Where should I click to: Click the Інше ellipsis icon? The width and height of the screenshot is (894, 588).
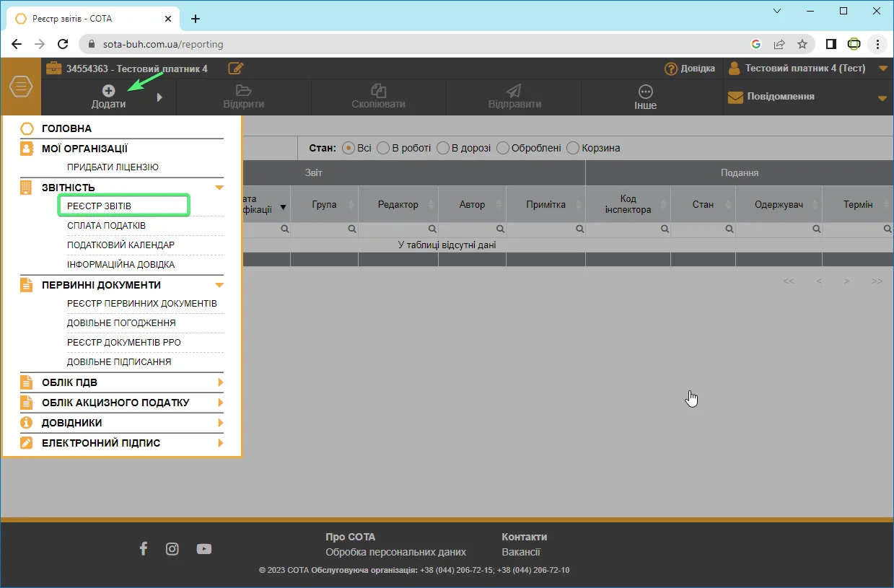click(x=646, y=92)
